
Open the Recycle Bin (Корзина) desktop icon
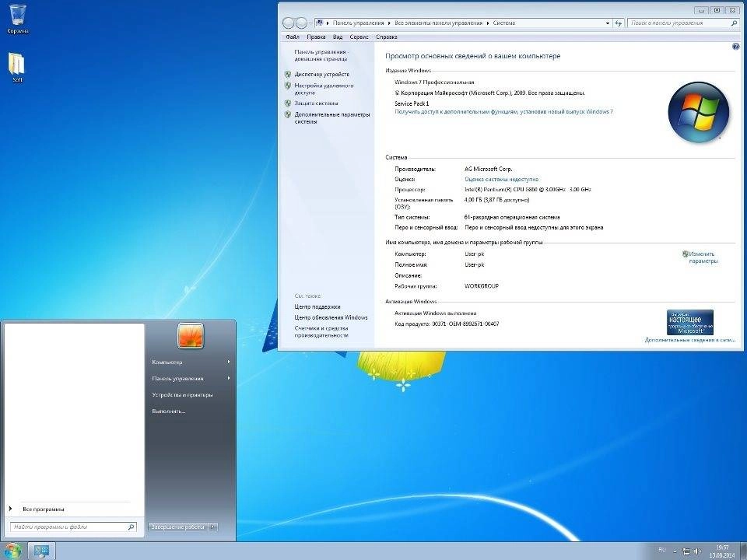coord(18,19)
